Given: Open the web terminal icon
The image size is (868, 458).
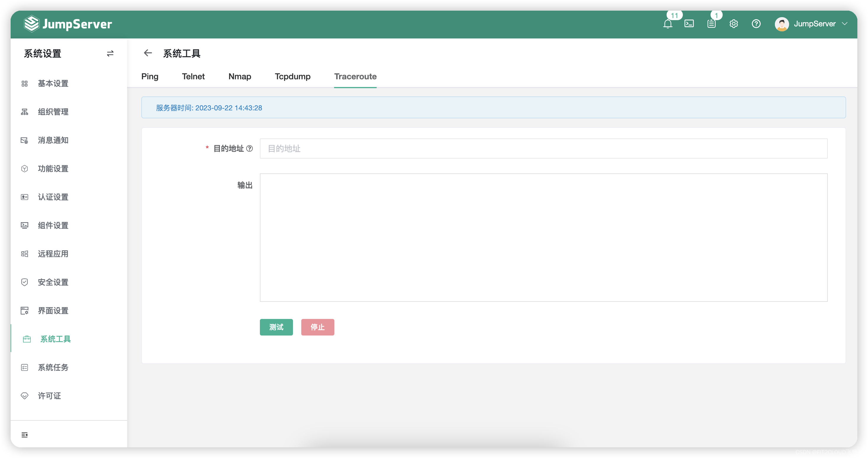Looking at the screenshot, I should [x=689, y=24].
